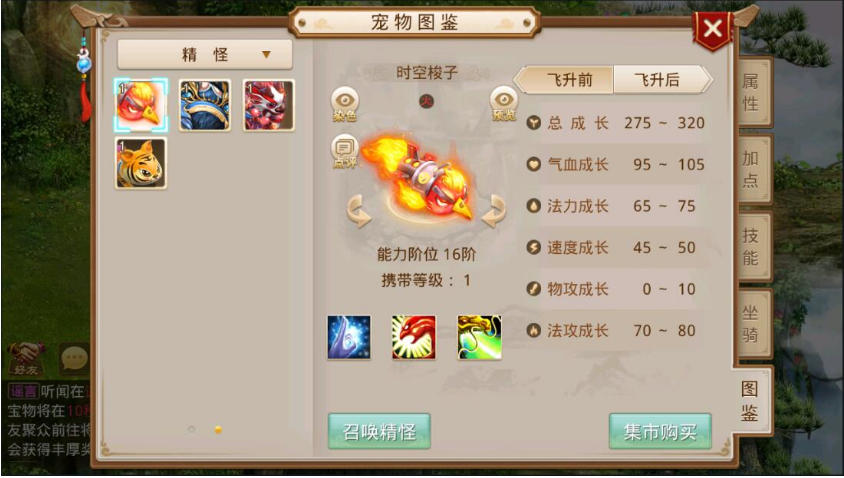Open the 点评 comment bubble icon
Viewport: 844px width, 478px height.
tap(344, 152)
